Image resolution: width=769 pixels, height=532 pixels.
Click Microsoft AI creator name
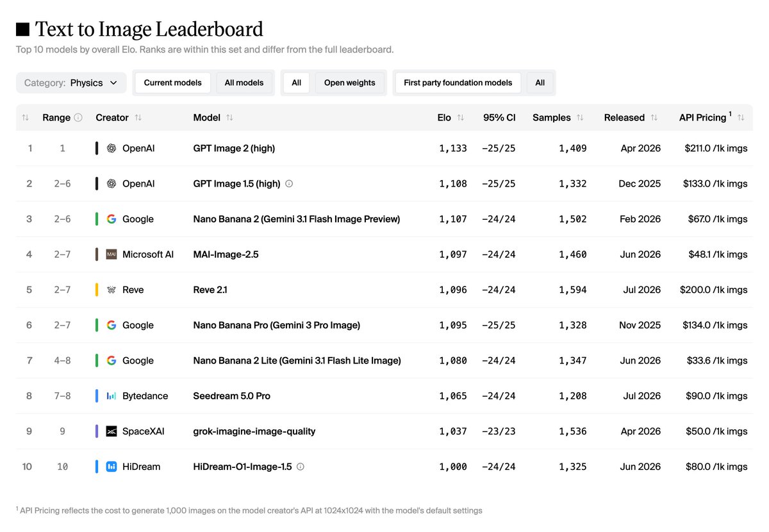(148, 254)
